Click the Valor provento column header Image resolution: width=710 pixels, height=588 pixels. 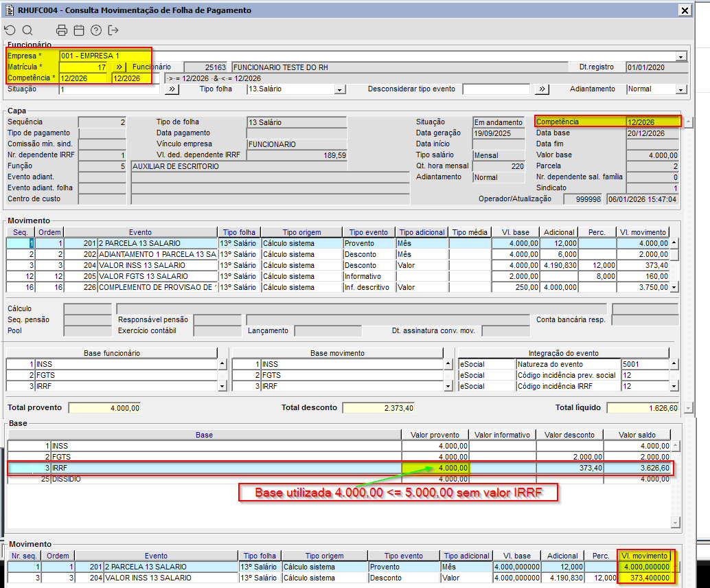click(x=435, y=435)
